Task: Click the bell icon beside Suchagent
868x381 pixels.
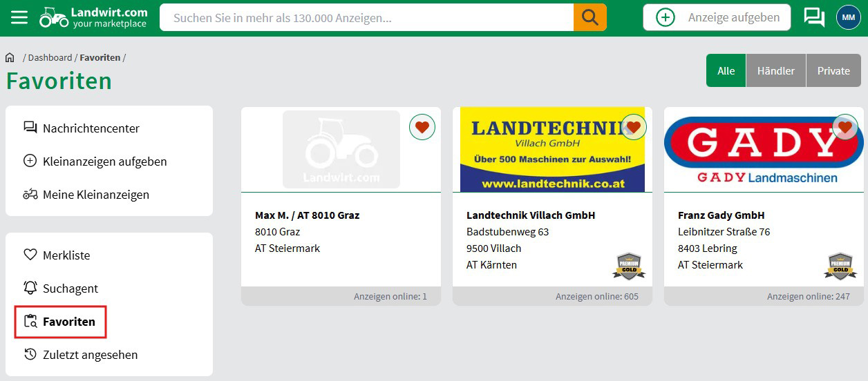Action: coord(30,288)
